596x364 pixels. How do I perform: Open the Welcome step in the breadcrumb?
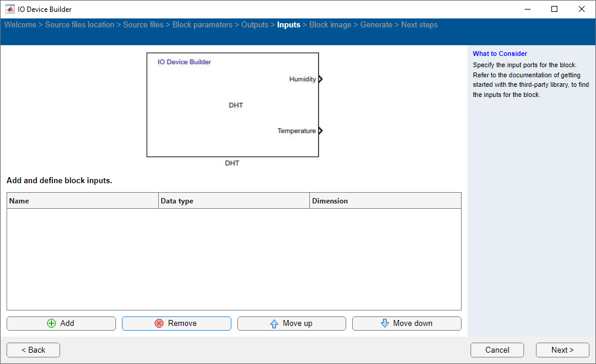[20, 24]
